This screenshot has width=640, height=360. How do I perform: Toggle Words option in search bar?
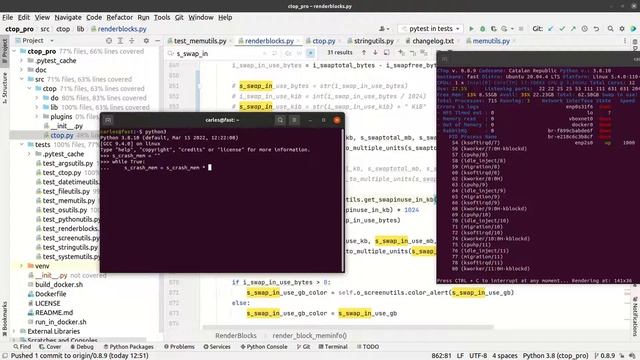point(299,53)
